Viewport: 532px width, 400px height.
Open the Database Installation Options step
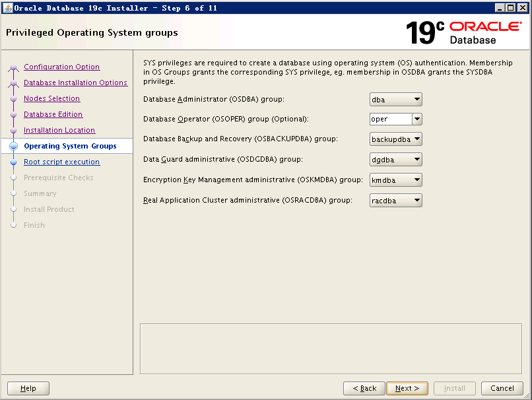76,83
